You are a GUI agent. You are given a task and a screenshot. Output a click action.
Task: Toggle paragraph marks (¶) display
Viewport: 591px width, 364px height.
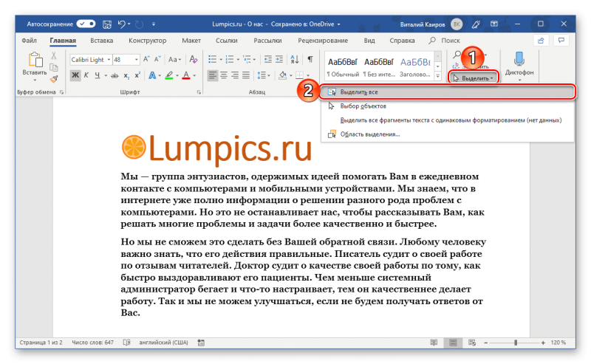(x=310, y=59)
